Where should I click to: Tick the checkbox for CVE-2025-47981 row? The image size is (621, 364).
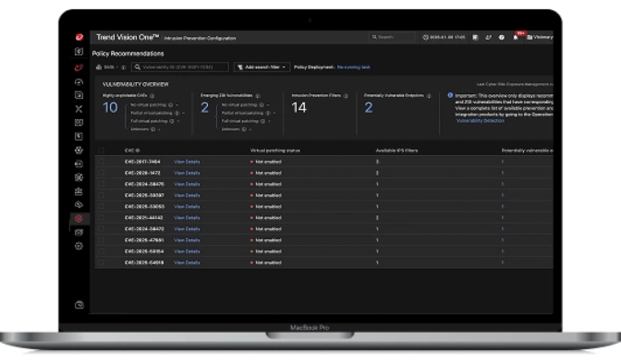102,240
